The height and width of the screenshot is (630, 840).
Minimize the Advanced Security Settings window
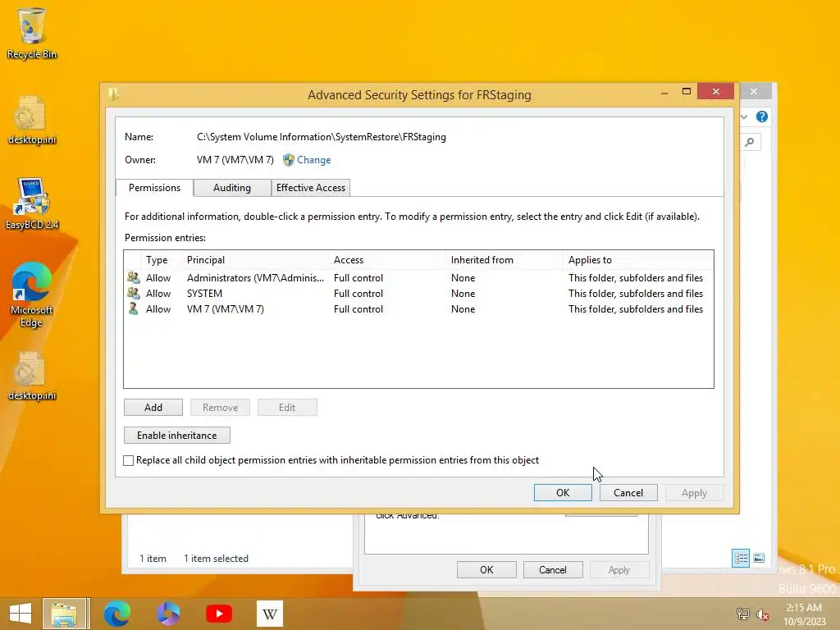click(664, 92)
